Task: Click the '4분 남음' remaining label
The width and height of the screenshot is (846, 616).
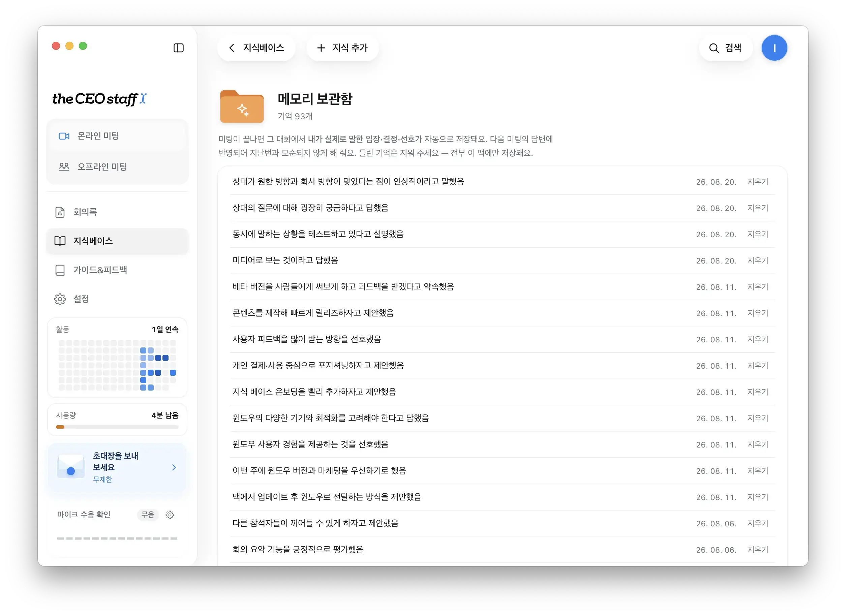Action: point(165,415)
